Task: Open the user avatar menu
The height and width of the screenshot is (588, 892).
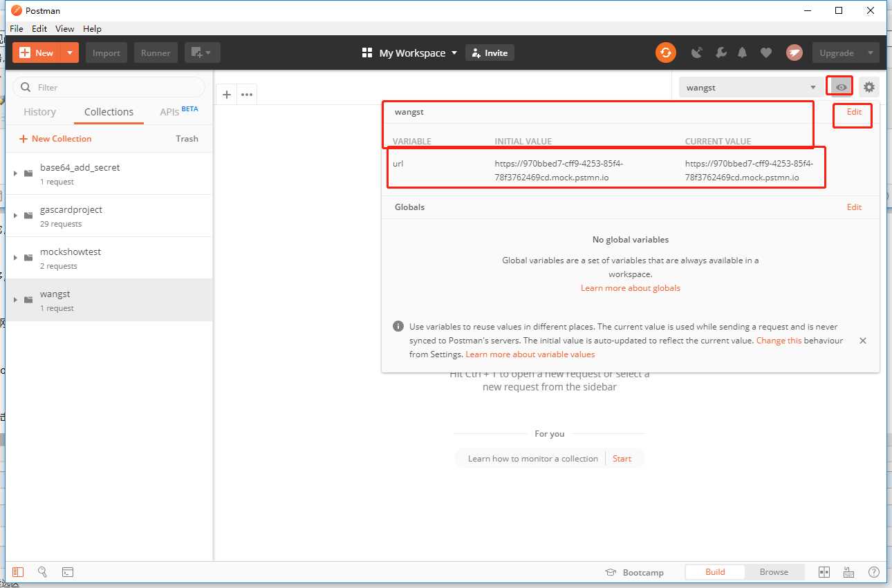Action: pos(795,53)
